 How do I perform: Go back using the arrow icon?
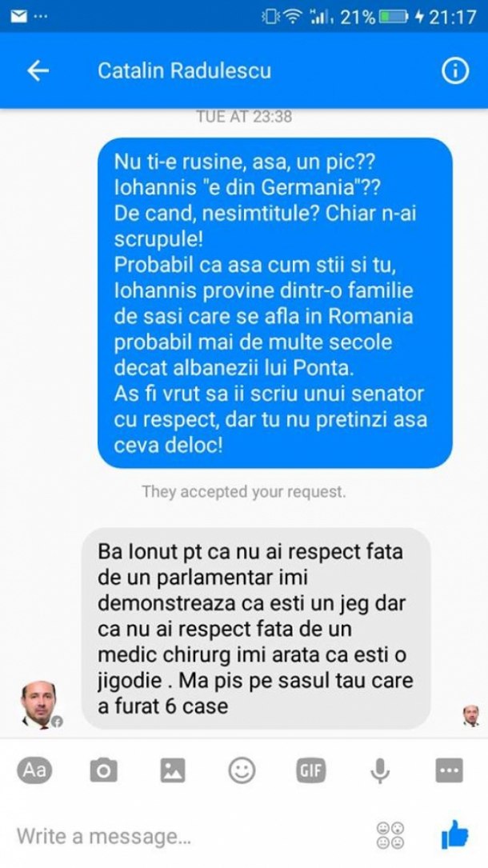click(38, 71)
